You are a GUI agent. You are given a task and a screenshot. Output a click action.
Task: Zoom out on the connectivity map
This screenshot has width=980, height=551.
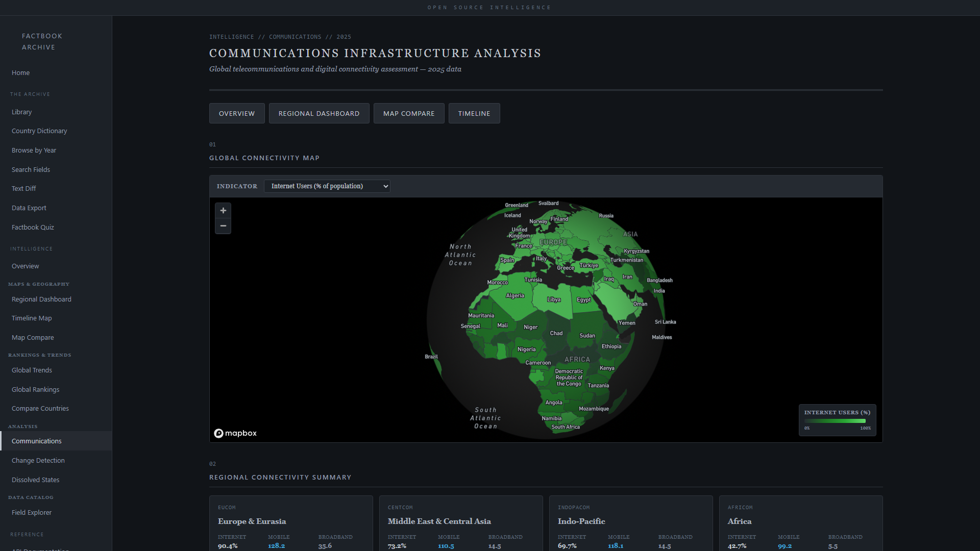223,226
